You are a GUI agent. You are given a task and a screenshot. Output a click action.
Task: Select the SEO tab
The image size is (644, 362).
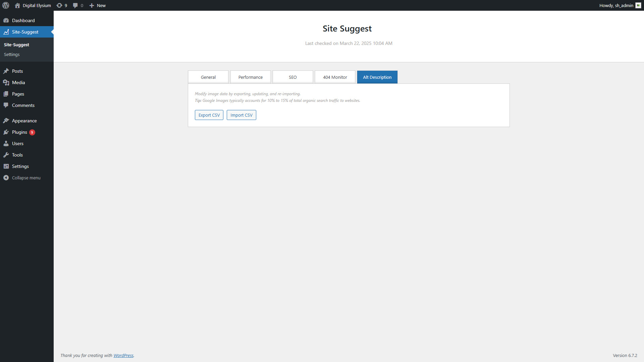click(292, 77)
